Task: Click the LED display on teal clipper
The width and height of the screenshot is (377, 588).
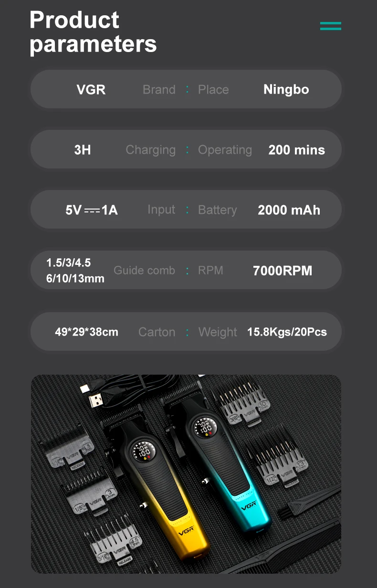Action: pos(203,427)
